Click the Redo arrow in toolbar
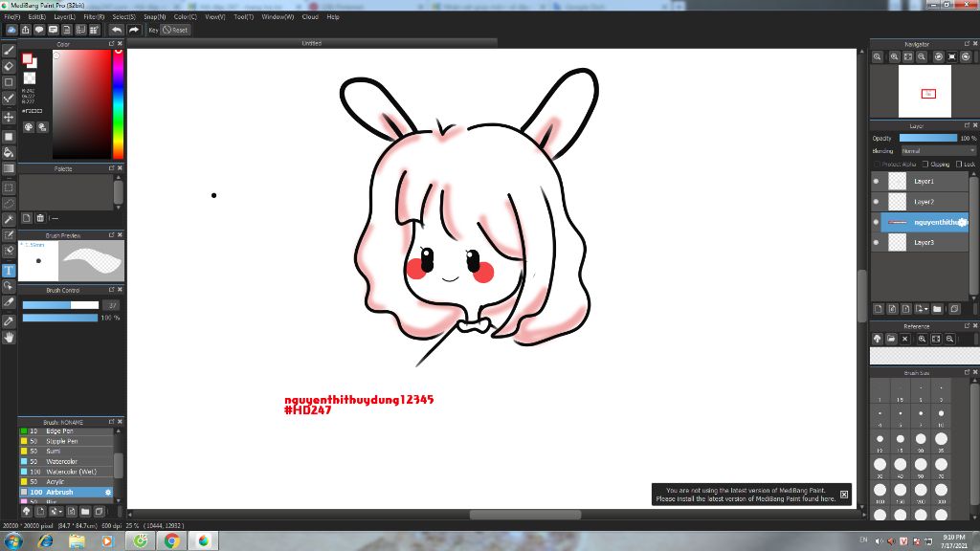Viewport: 980px width, 551px height. (133, 30)
